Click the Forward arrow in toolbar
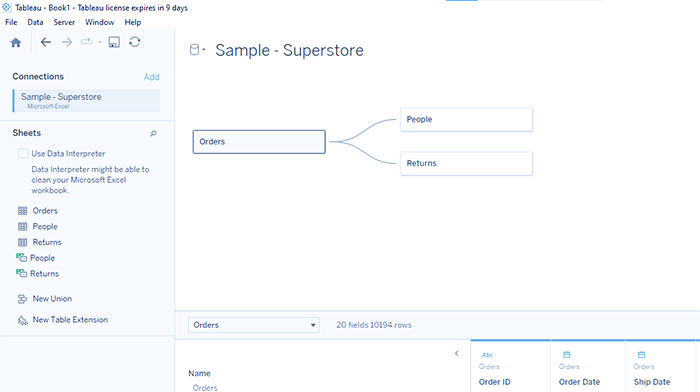This screenshot has width=700, height=392. point(67,42)
